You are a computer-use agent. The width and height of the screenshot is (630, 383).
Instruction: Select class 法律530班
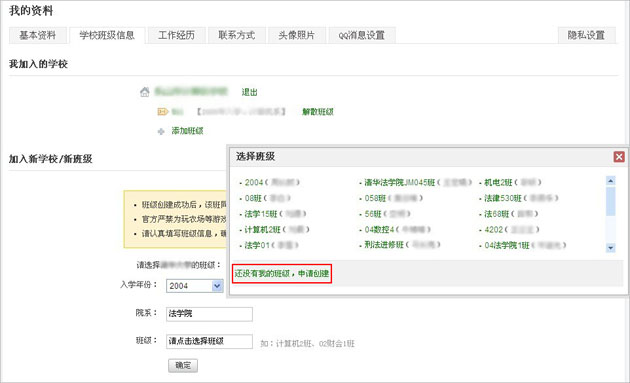click(x=503, y=198)
